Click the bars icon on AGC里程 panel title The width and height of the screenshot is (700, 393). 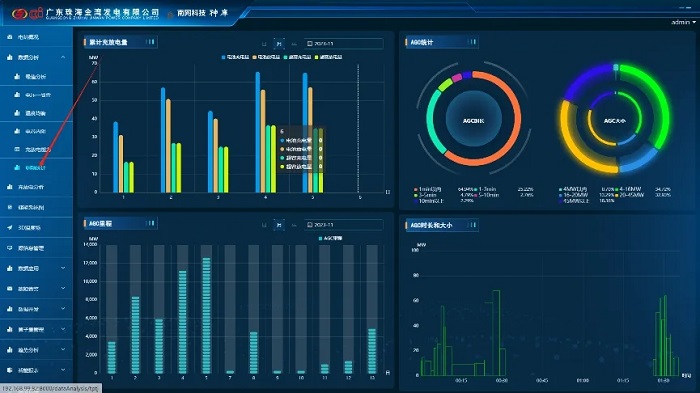[x=150, y=223]
